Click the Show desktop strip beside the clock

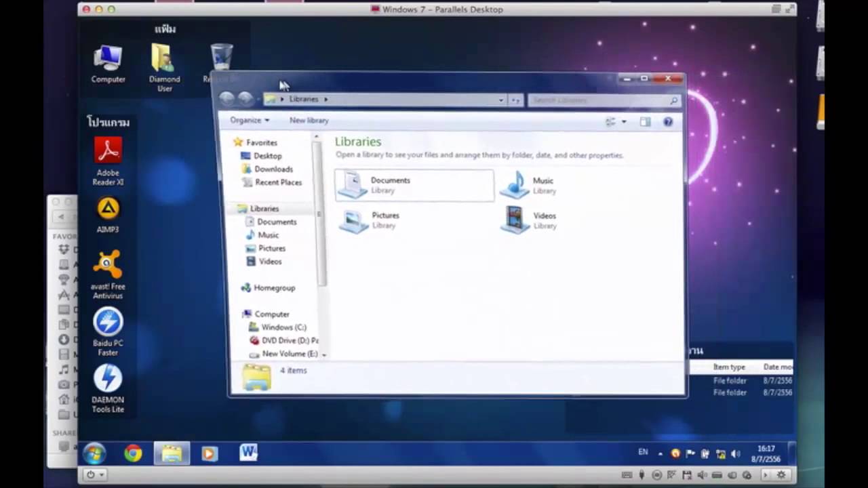tap(791, 453)
